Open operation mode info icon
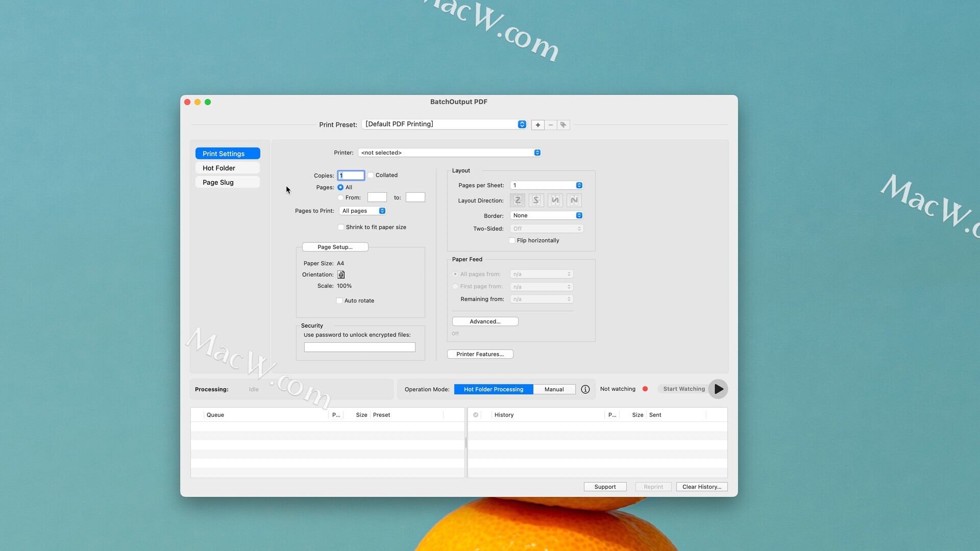Image resolution: width=980 pixels, height=551 pixels. [x=585, y=389]
